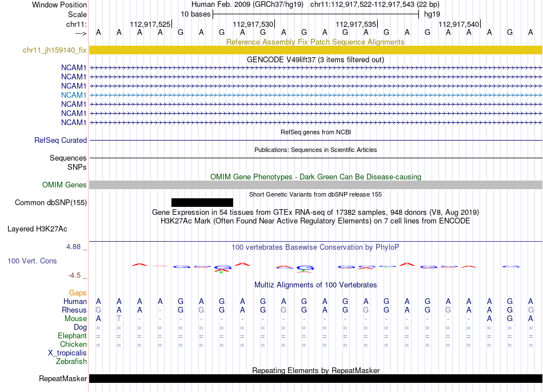Click the black RepeatMasker element bar

tap(316, 378)
